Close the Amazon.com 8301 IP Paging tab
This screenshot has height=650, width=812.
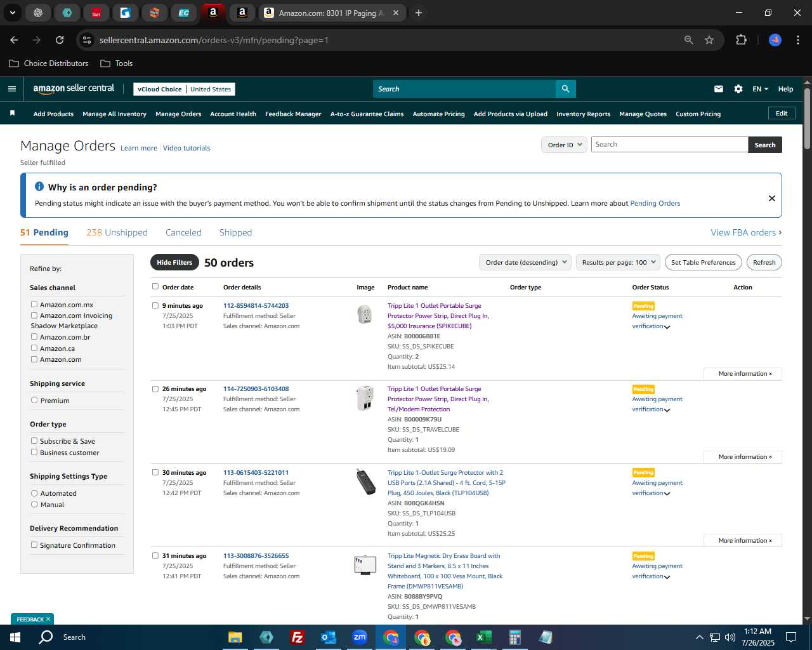point(396,13)
